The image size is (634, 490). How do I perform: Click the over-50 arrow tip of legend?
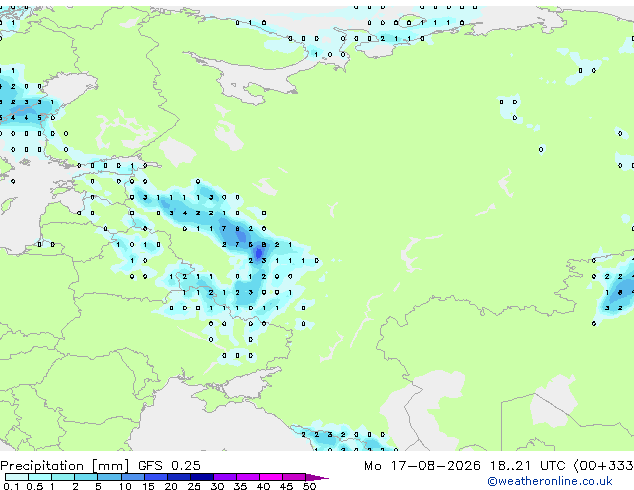pos(317,477)
